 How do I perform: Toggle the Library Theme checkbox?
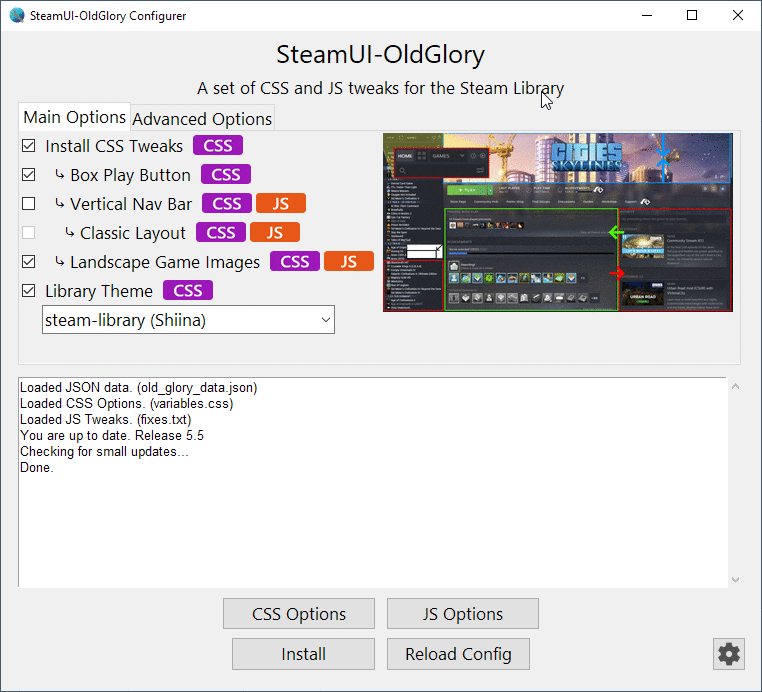29,291
